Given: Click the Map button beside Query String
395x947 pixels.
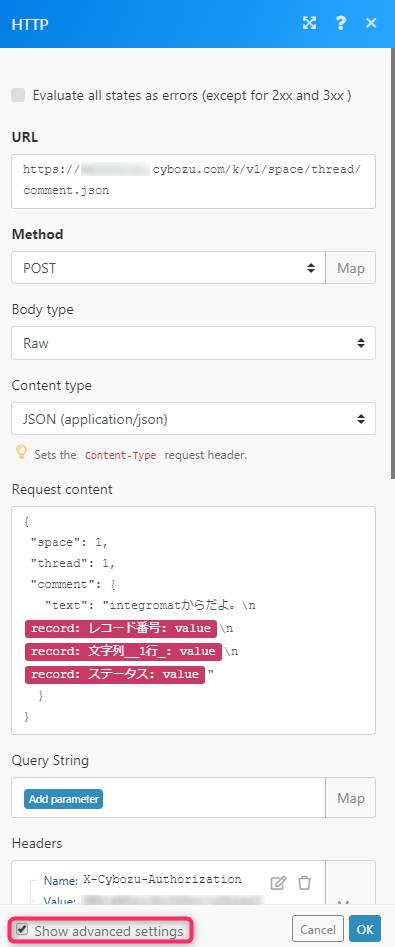Looking at the screenshot, I should click(x=351, y=798).
